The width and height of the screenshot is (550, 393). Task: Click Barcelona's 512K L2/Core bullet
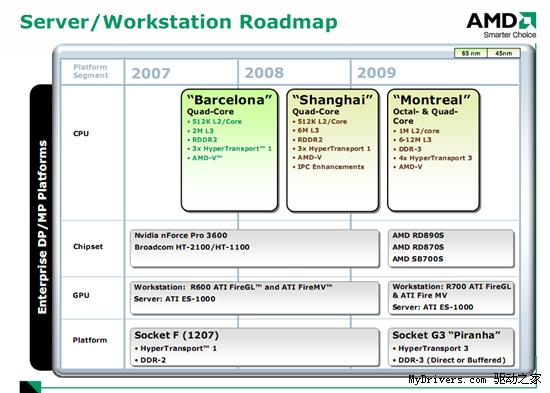pyautogui.click(x=215, y=121)
